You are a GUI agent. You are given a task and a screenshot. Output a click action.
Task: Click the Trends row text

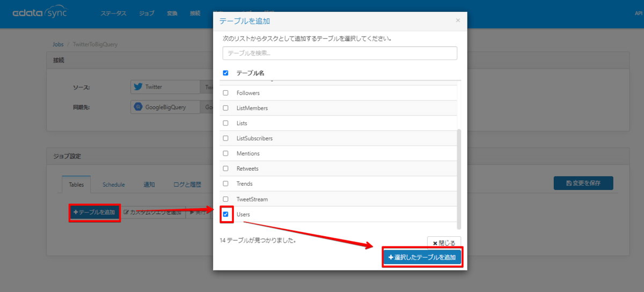[244, 184]
